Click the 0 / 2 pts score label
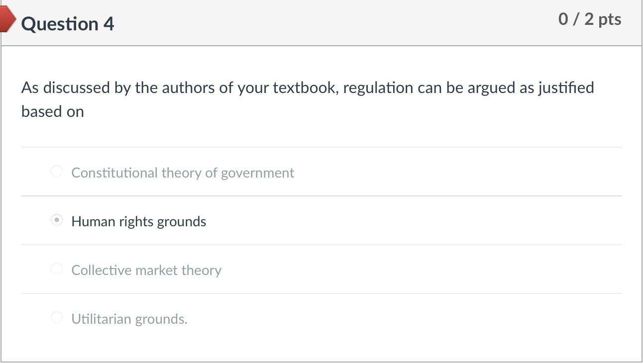643x364 pixels. coord(590,19)
